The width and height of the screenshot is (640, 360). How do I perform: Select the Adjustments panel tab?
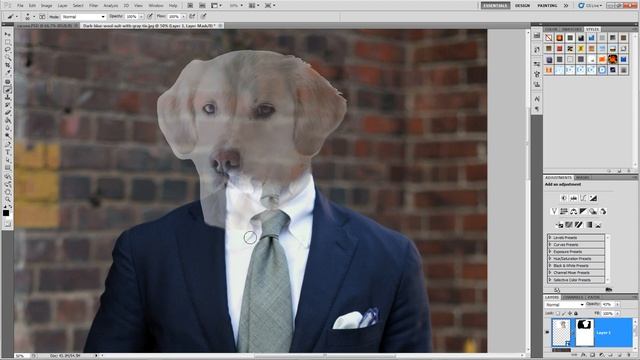click(x=558, y=178)
